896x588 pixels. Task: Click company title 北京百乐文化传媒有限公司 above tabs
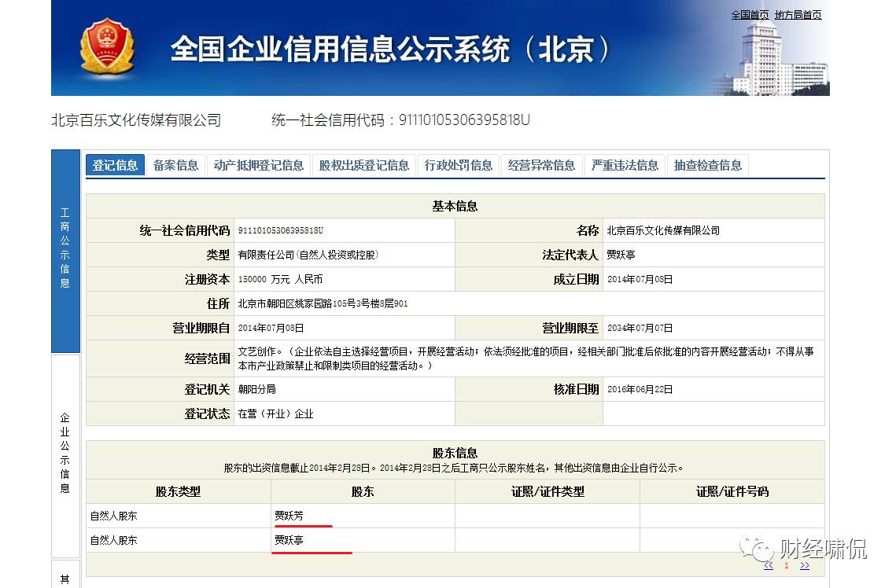coord(136,120)
